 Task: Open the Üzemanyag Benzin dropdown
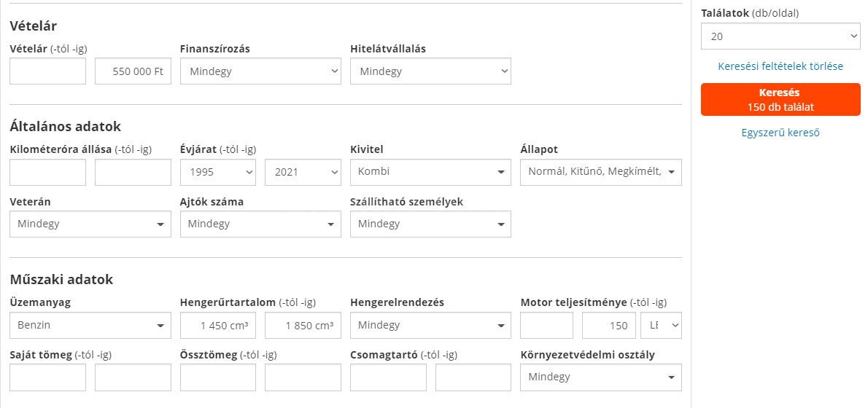(90, 326)
